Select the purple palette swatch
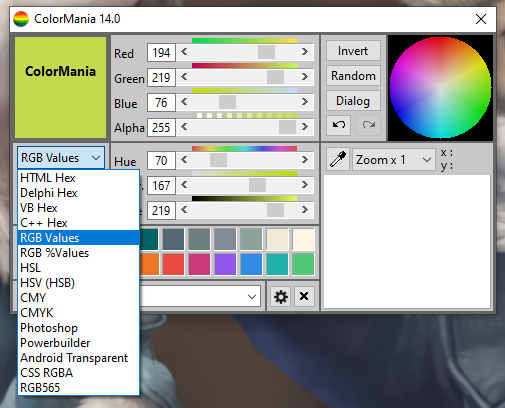This screenshot has height=408, width=505. pyautogui.click(x=225, y=264)
